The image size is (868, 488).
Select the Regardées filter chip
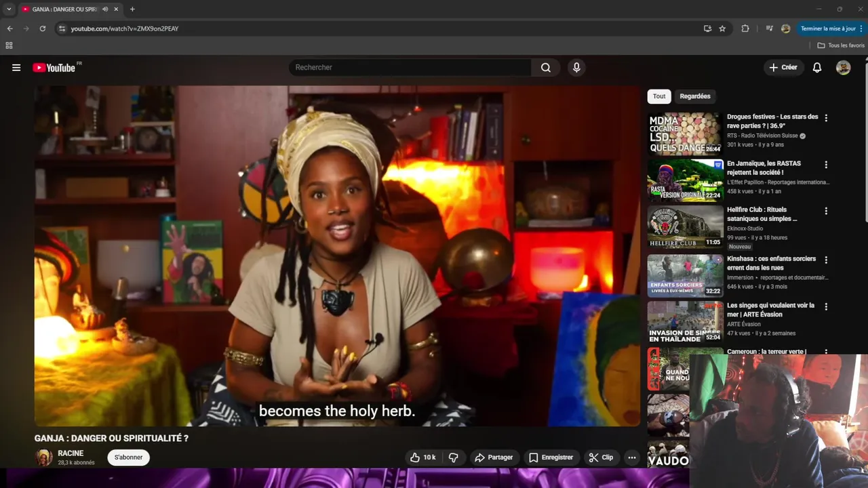(x=695, y=96)
